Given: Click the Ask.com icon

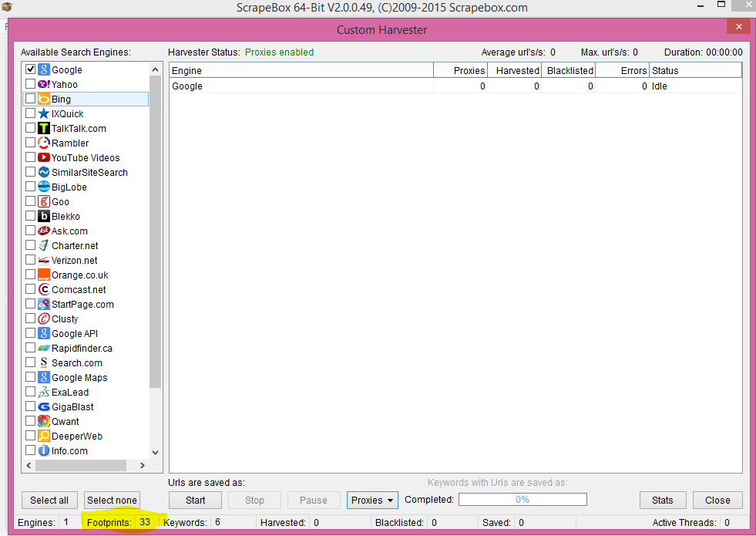Looking at the screenshot, I should click(x=44, y=231).
